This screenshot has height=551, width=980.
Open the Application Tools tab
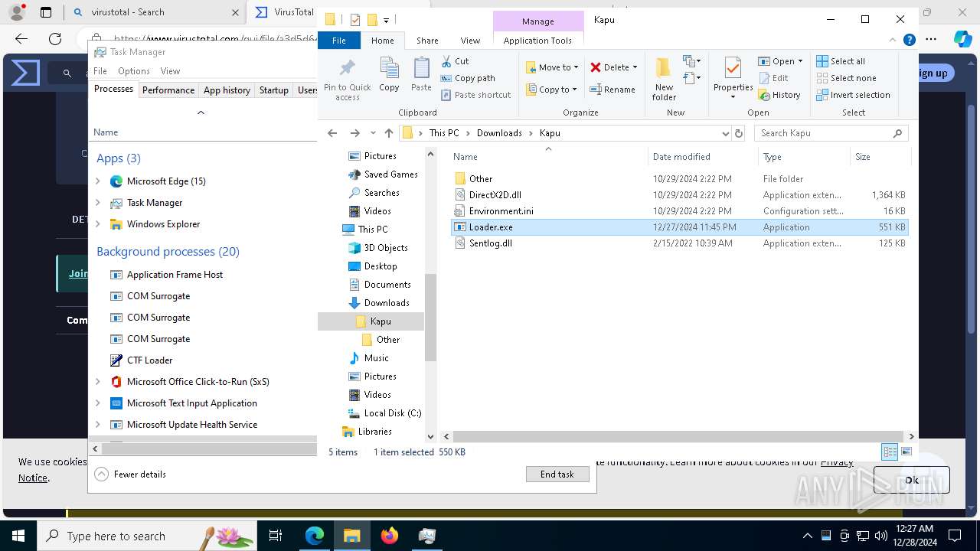[x=537, y=41]
